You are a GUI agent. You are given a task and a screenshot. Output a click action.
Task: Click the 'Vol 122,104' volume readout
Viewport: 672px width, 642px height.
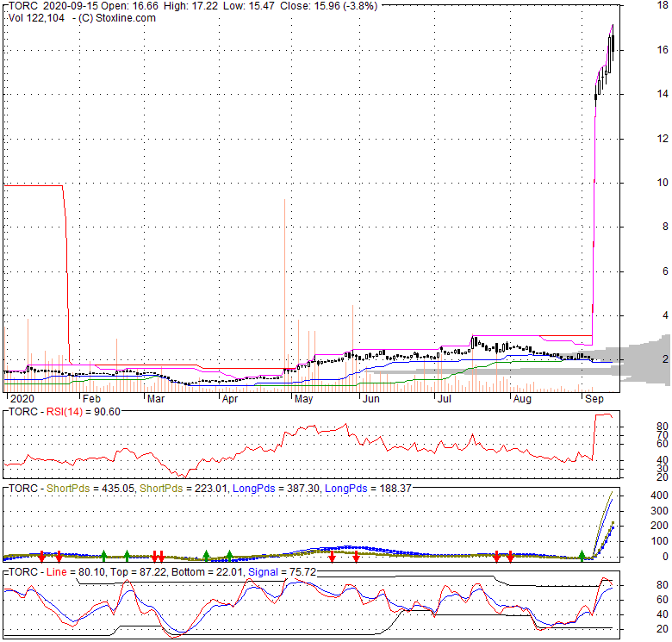(x=36, y=18)
